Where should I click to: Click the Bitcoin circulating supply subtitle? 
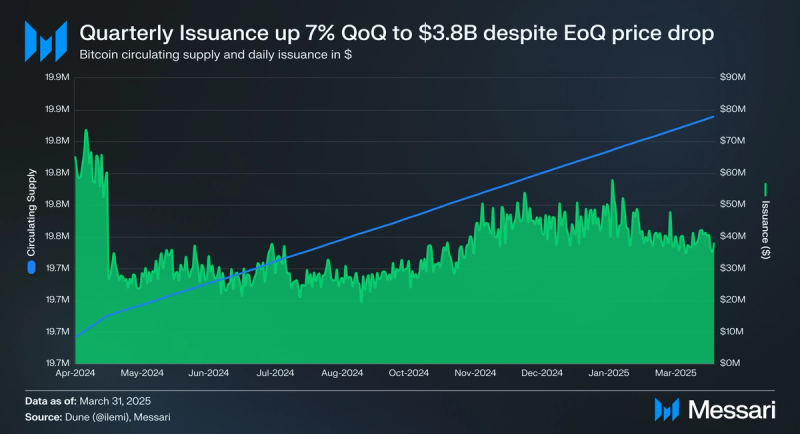215,55
